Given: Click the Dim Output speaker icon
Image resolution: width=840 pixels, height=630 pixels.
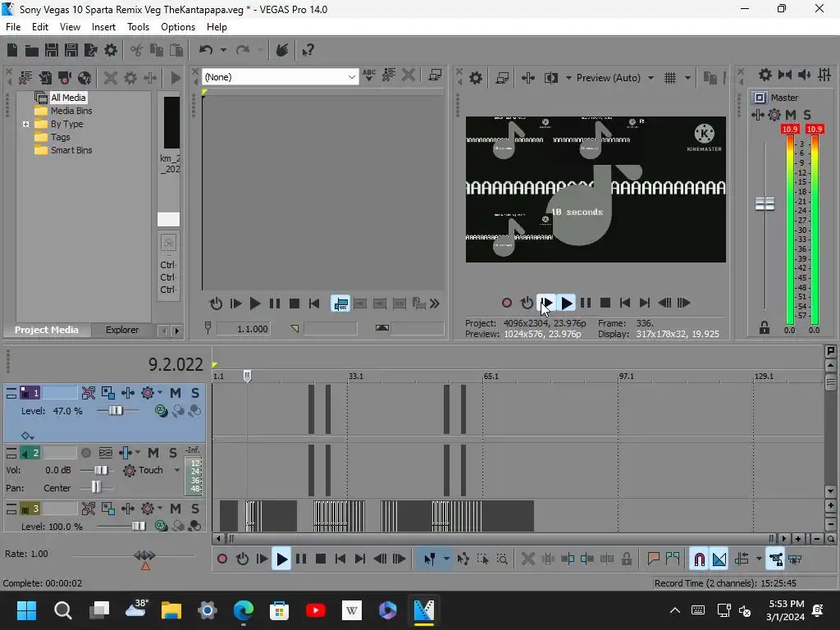Looking at the screenshot, I should 804,75.
